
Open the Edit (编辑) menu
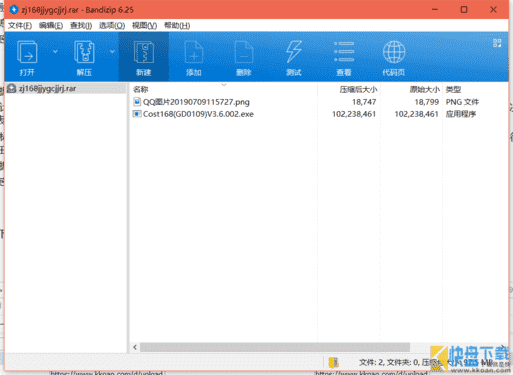51,25
